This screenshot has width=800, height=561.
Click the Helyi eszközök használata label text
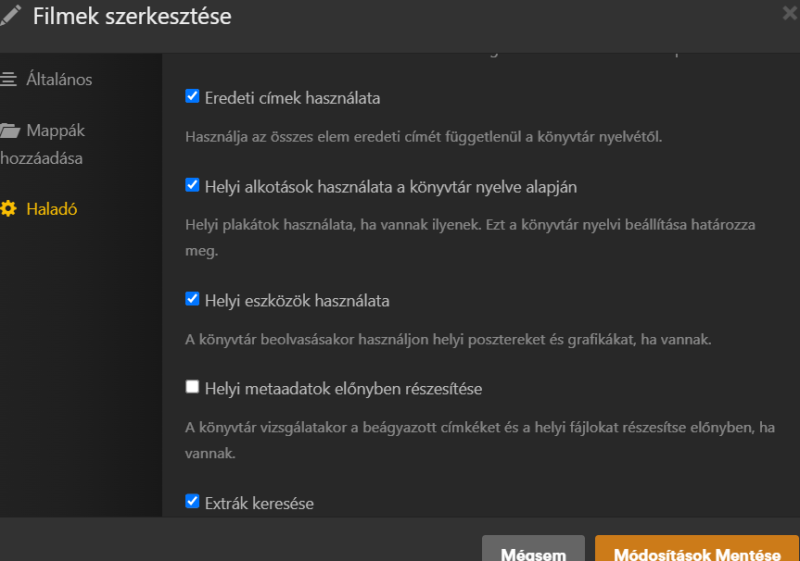coord(297,301)
